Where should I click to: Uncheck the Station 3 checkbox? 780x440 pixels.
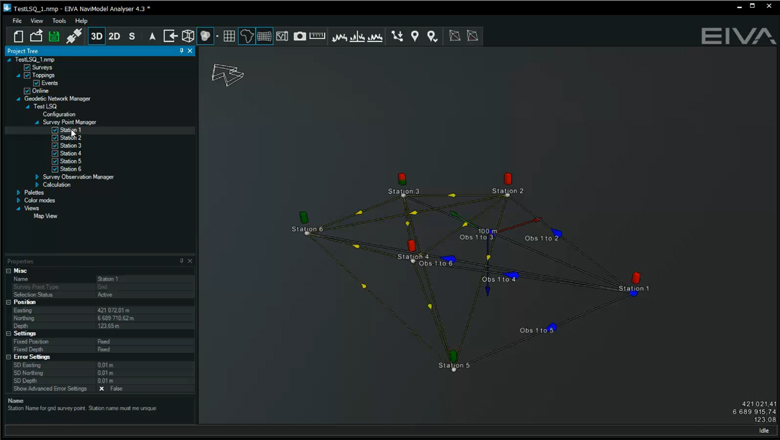55,146
